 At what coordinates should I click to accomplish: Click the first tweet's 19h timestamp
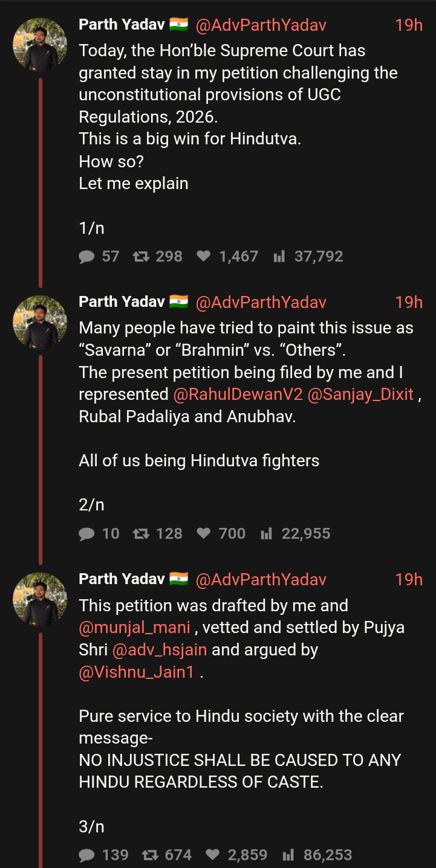coord(408,25)
